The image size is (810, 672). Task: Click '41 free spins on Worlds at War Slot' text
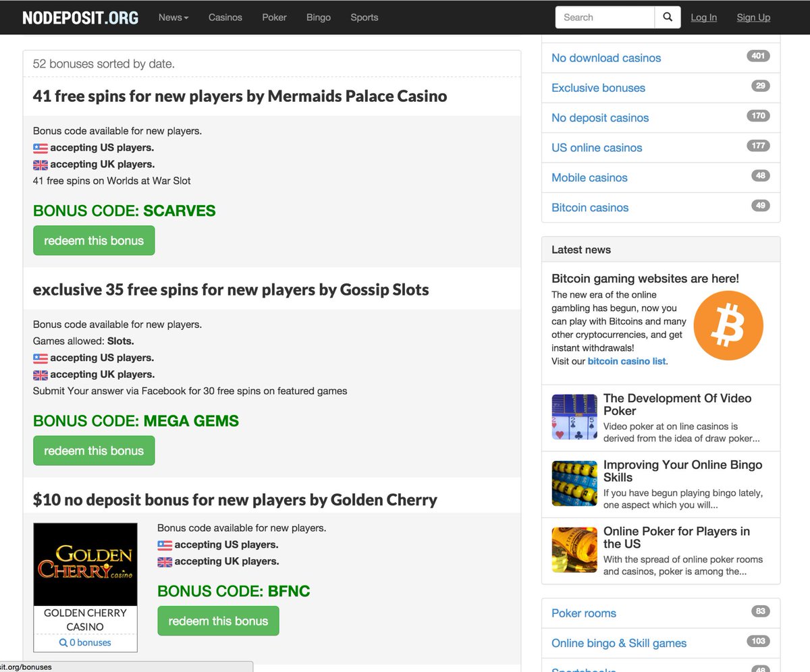112,181
